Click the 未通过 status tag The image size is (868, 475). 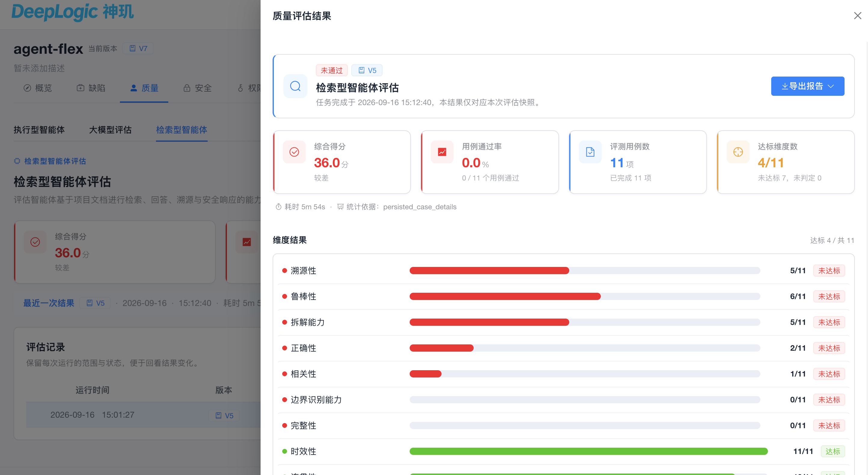click(331, 70)
